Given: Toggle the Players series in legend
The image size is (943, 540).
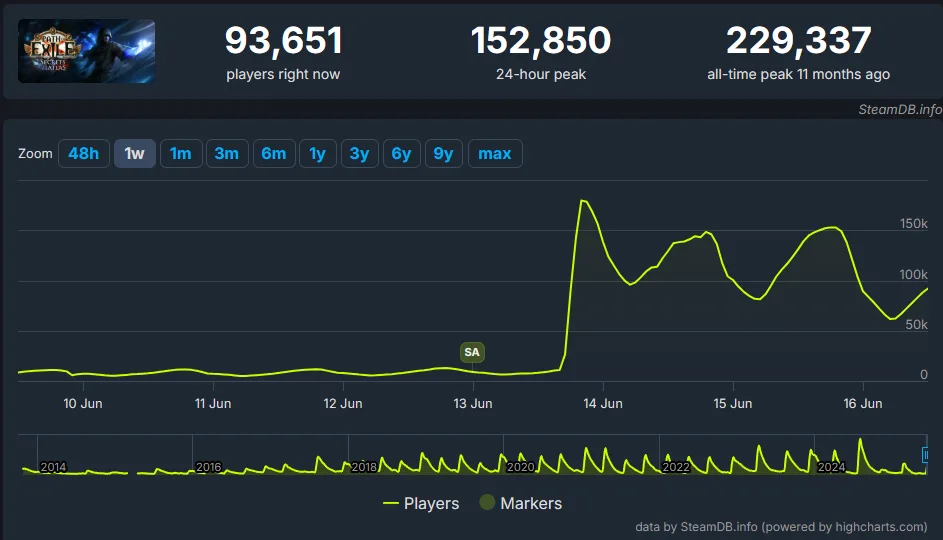Looking at the screenshot, I should tap(421, 503).
